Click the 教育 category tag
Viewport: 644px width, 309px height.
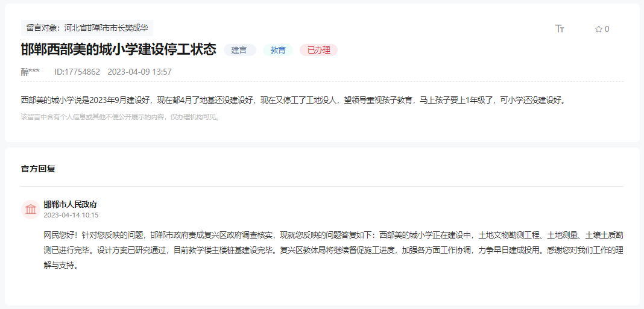coord(278,50)
